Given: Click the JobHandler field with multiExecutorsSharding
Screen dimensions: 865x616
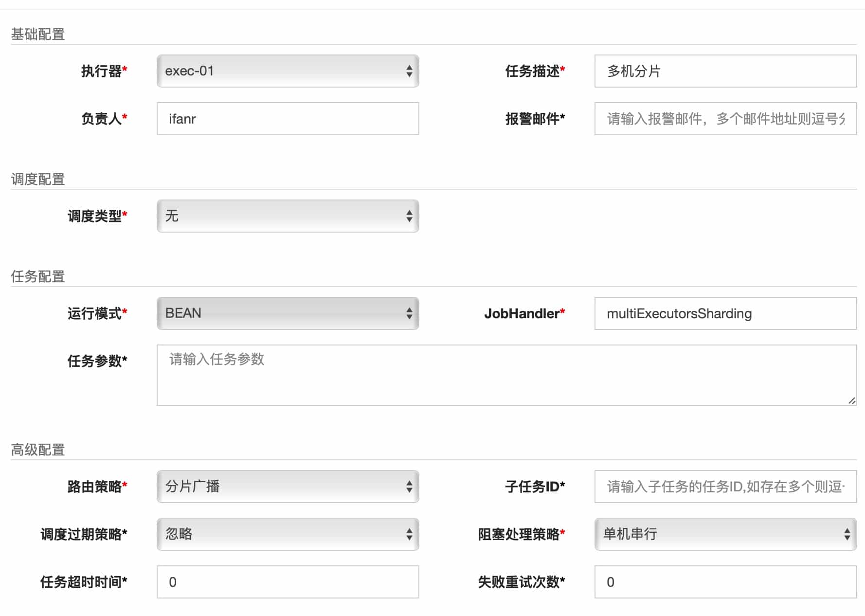Looking at the screenshot, I should click(x=725, y=313).
